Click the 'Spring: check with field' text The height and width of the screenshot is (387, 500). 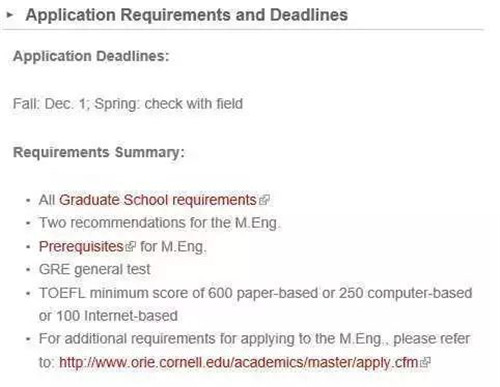coord(169,104)
